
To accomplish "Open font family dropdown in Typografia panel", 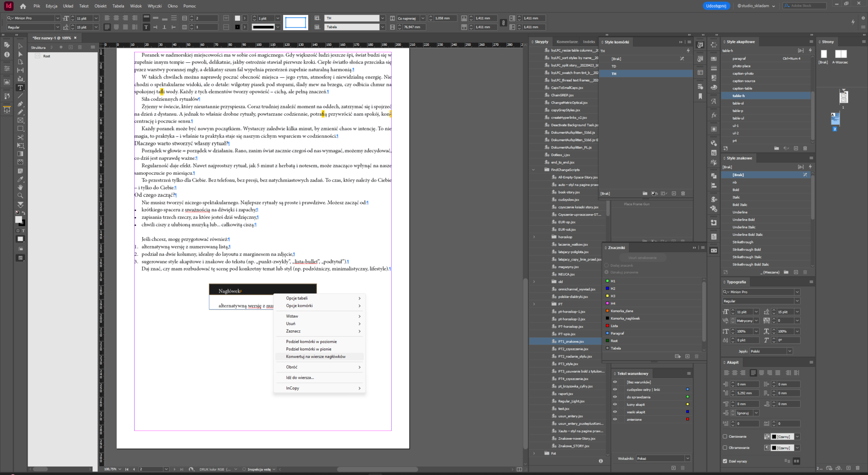I will click(x=797, y=292).
